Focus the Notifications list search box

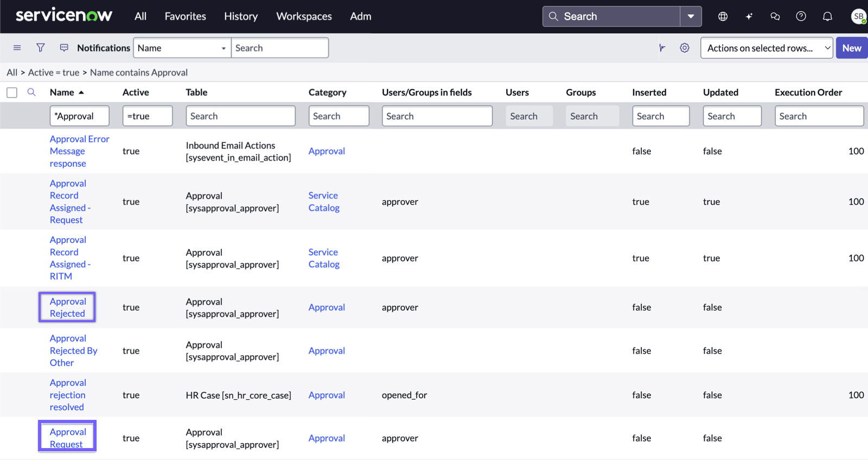point(280,48)
